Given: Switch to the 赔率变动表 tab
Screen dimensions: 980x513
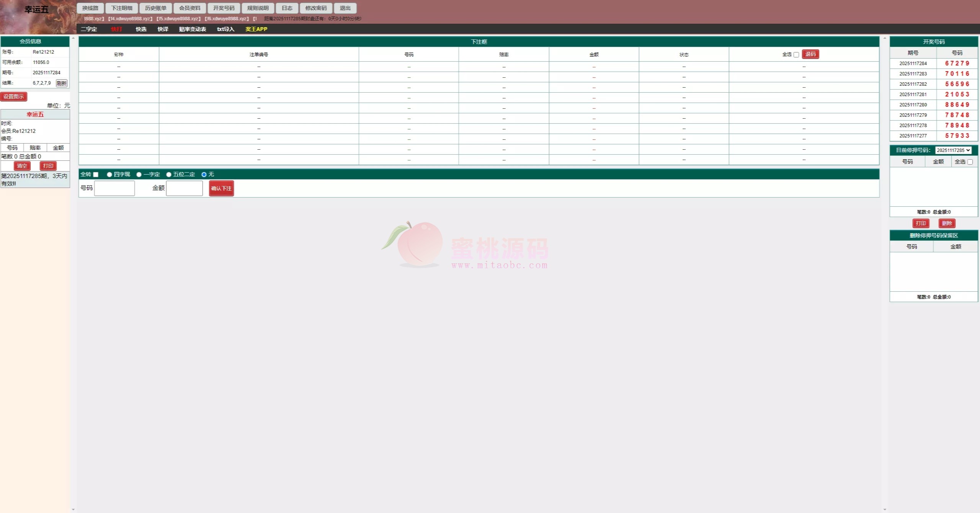Looking at the screenshot, I should [x=192, y=29].
